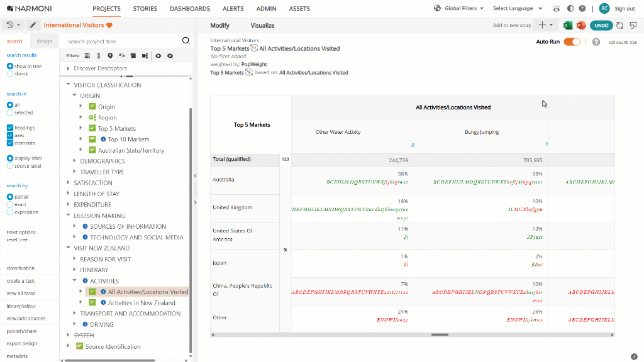Select the exact search radio button
The width and height of the screenshot is (644, 362).
click(10, 204)
